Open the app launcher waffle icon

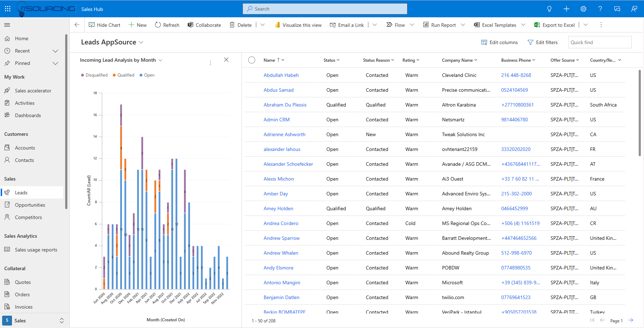[7, 9]
